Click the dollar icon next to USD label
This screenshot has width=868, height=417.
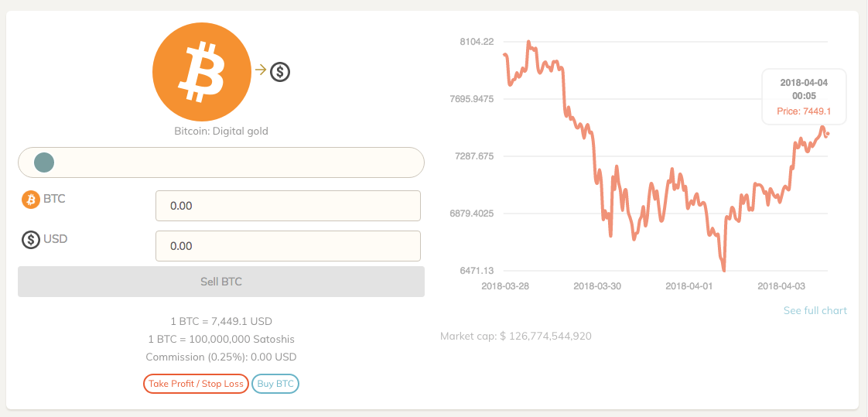point(31,240)
